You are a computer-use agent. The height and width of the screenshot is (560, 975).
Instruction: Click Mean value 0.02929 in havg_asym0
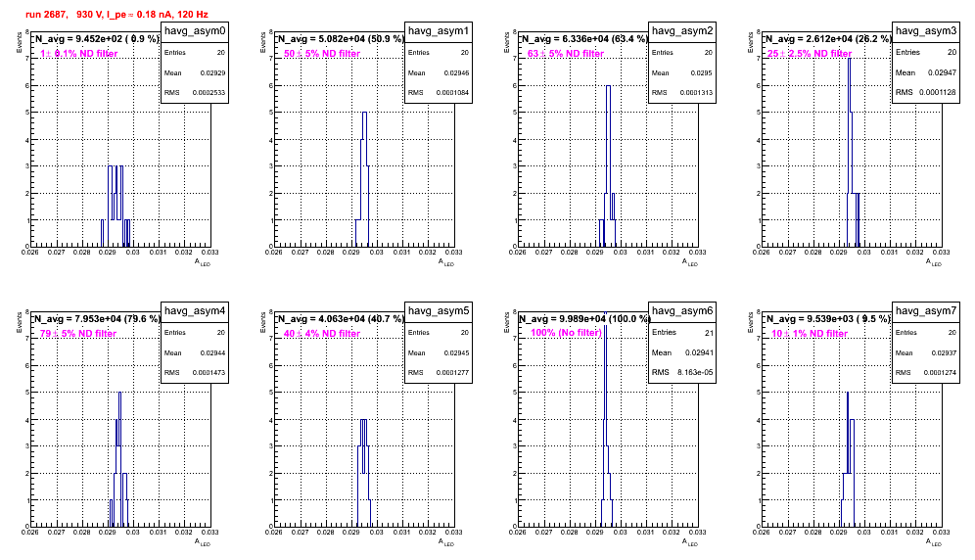click(212, 72)
